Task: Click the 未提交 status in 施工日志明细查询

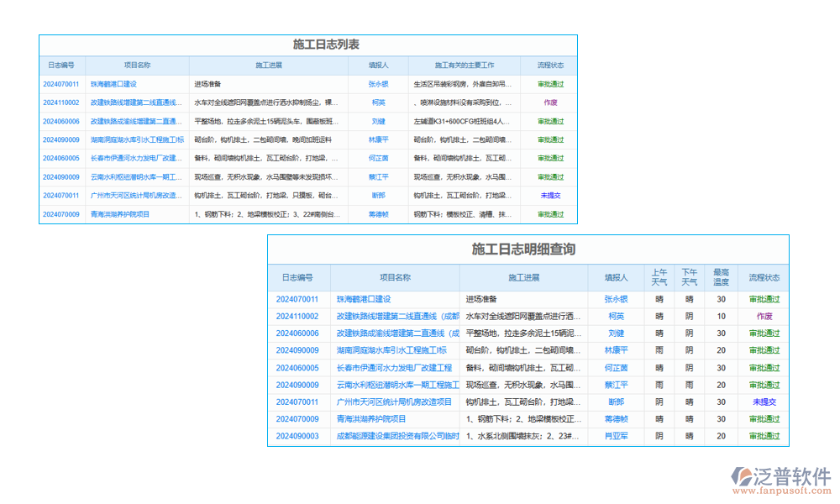Action: (764, 402)
